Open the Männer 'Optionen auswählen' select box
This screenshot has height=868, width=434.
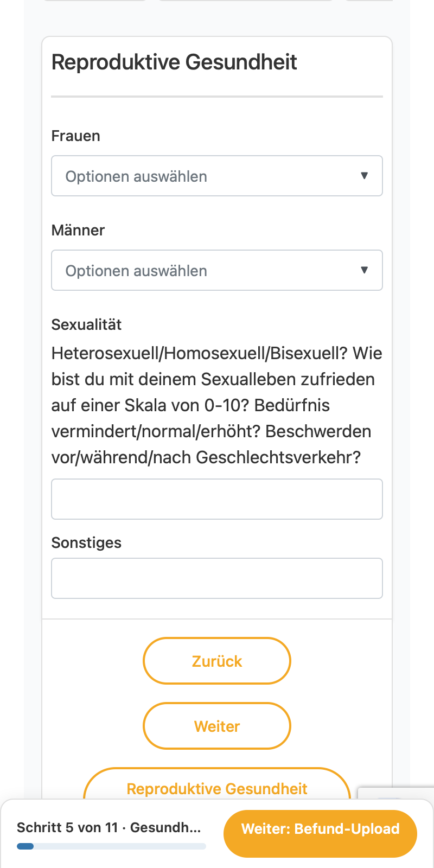point(217,270)
